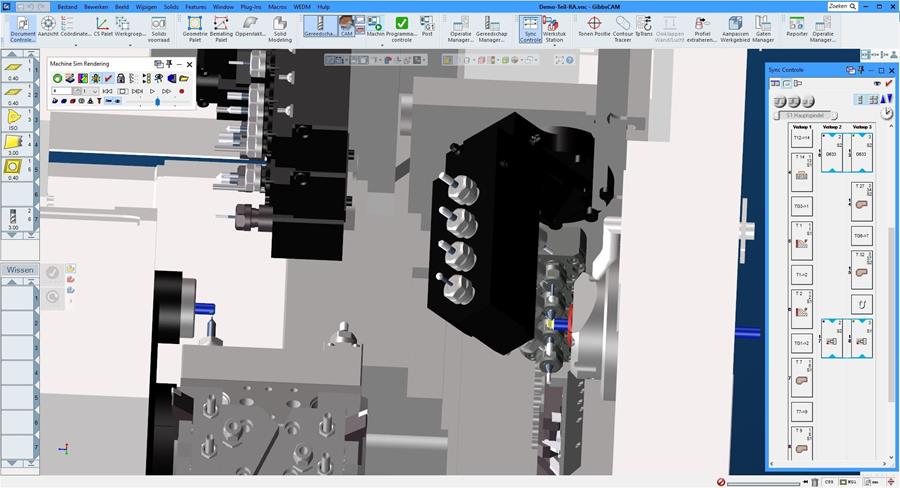The image size is (900, 488).
Task: Adjust the simulation speed slider
Action: 156,101
